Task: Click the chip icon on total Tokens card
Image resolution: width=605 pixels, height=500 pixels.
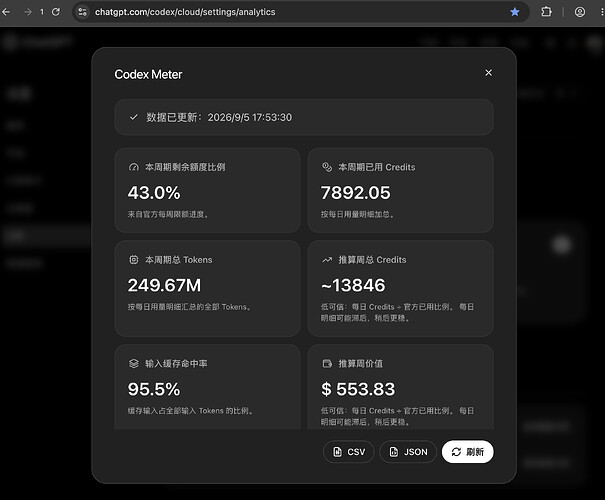Action: (x=134, y=260)
